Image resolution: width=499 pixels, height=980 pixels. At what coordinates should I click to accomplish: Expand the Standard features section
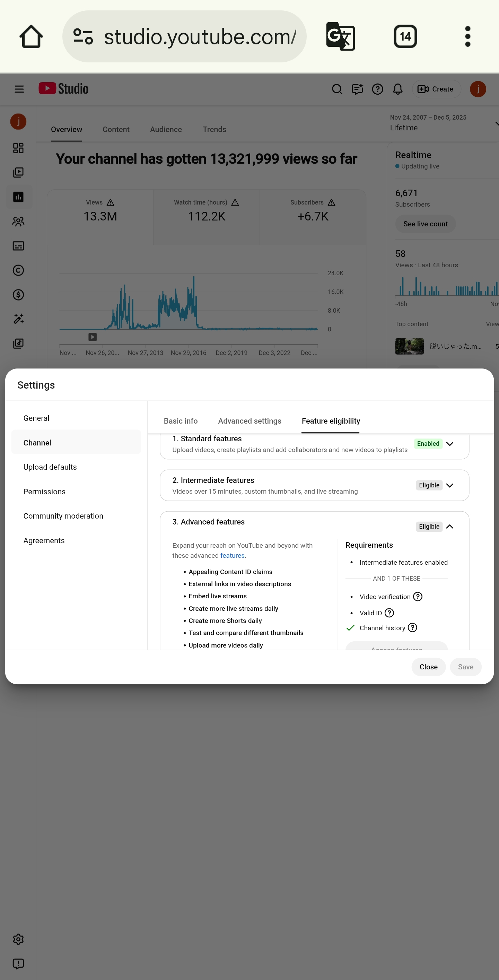pyautogui.click(x=449, y=444)
